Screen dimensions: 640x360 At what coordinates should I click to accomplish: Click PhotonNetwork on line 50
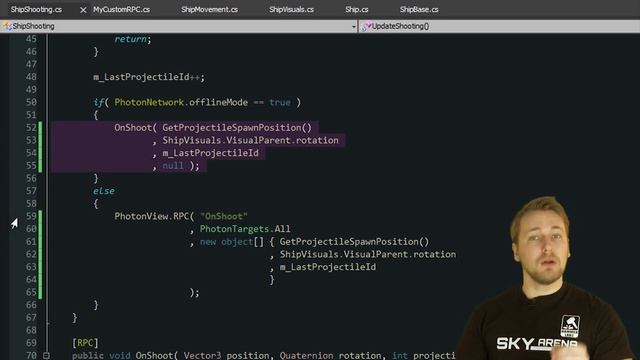click(x=149, y=102)
